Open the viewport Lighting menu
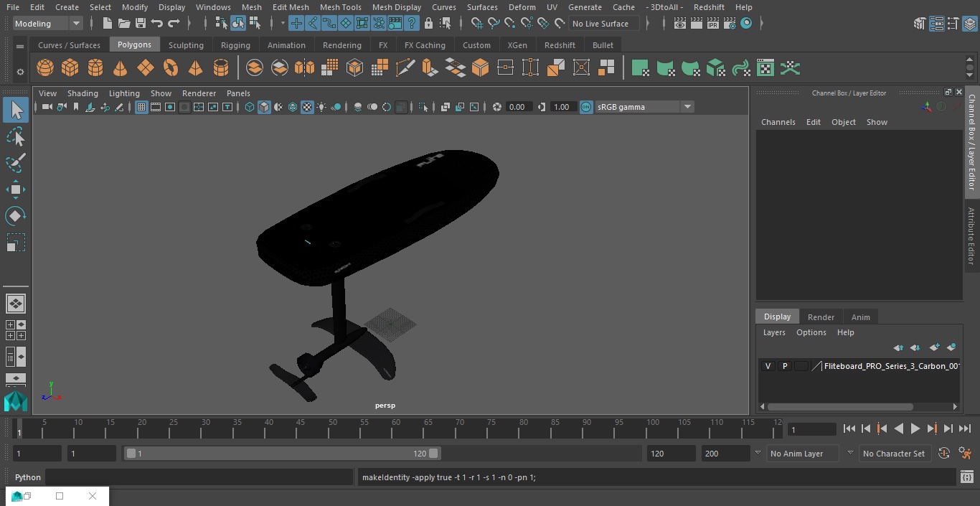Screen dimensions: 980x506 [124, 93]
